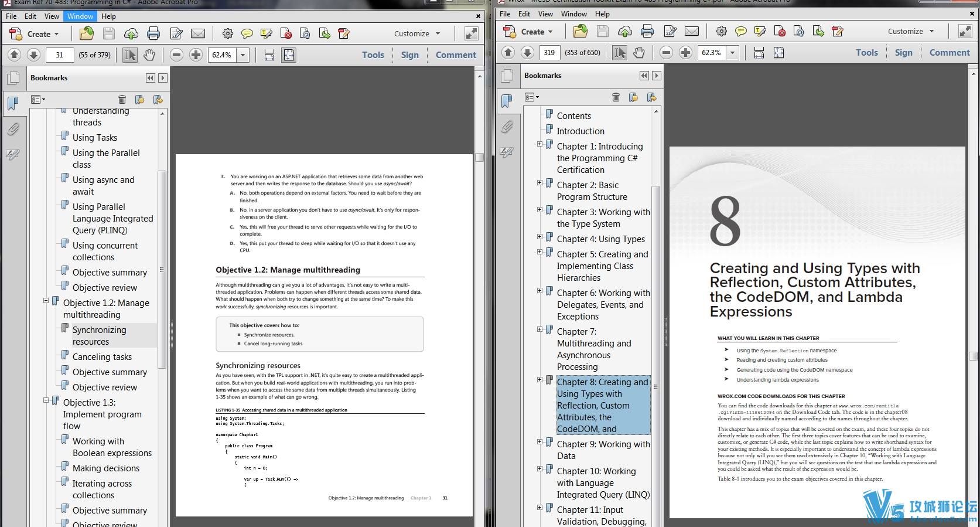Click left Bookmarks panel vertical scrollbar thumb

pos(162,270)
